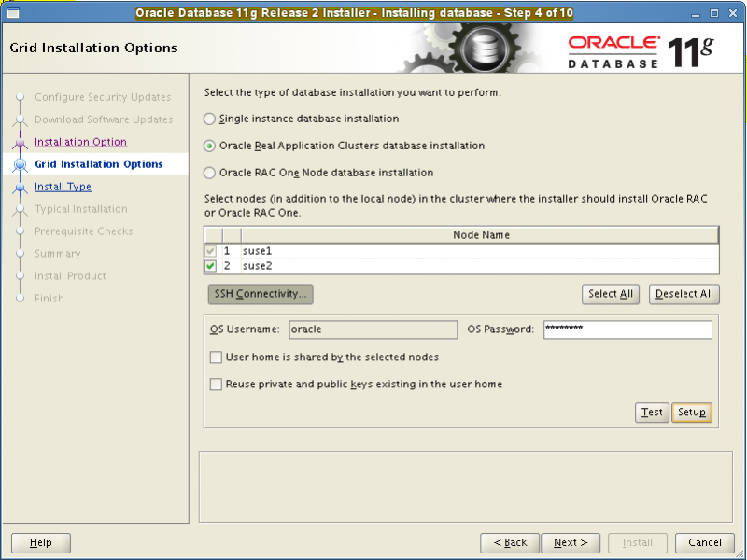Click the installer title bar icon
This screenshot has width=747, height=560.
click(x=12, y=13)
